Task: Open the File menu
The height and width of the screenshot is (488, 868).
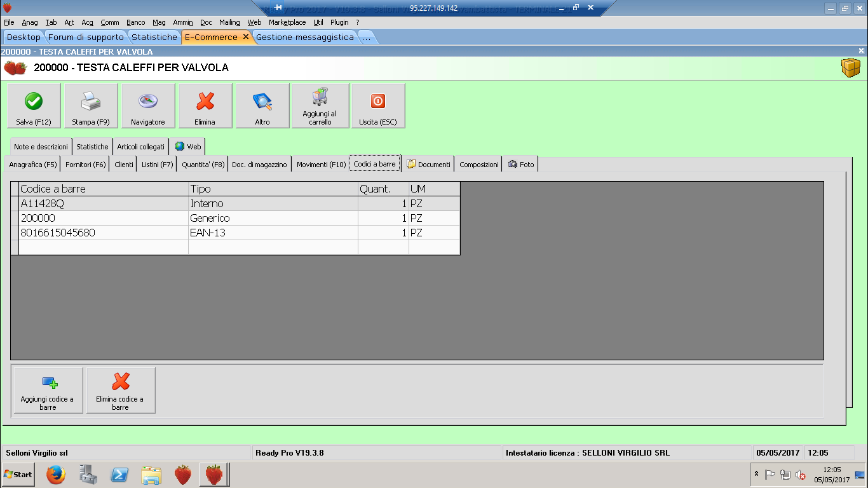Action: 9,22
